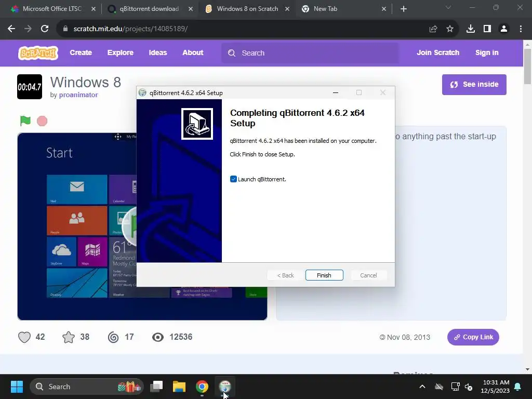Click the disabled Back button in Setup

286,275
